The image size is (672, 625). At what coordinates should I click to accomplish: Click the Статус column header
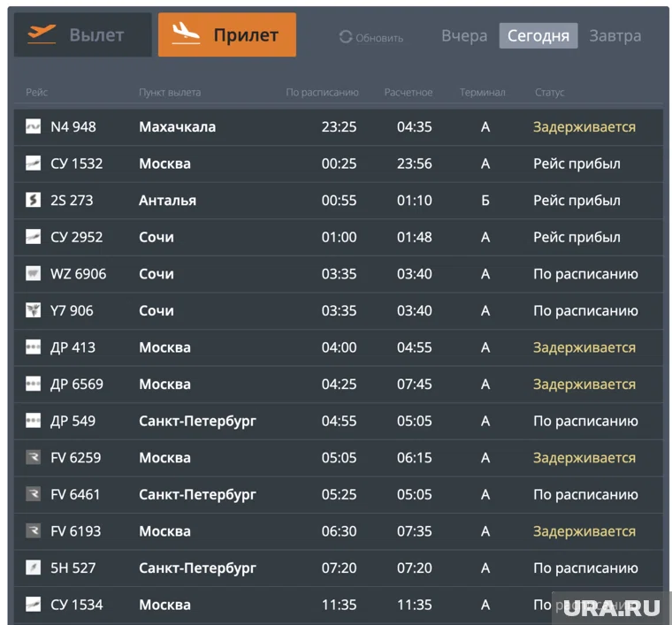click(x=549, y=93)
